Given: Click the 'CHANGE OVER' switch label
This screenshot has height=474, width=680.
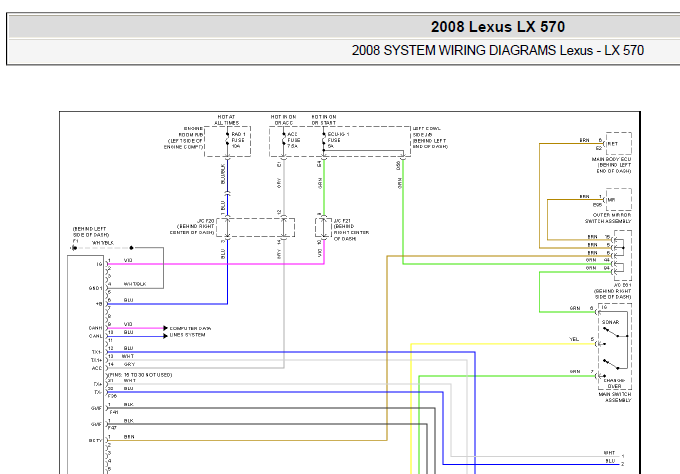Looking at the screenshot, I should click(614, 383).
